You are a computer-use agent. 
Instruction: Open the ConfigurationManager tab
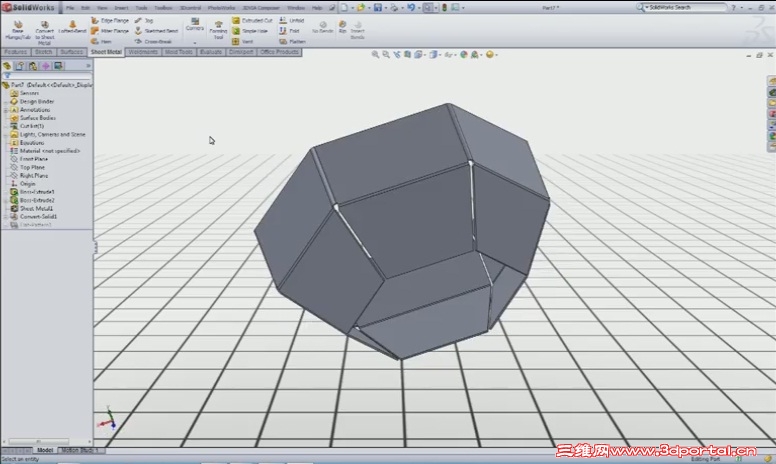tap(33, 66)
